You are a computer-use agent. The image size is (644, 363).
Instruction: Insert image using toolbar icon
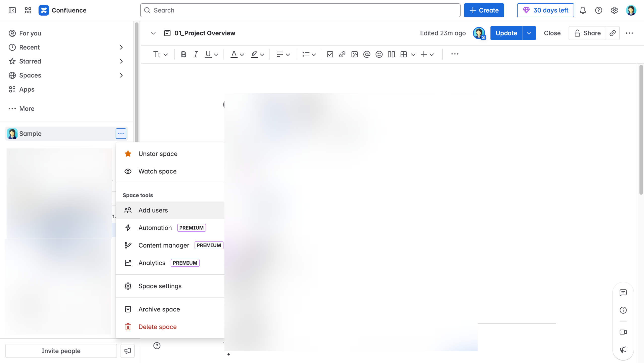(x=354, y=54)
